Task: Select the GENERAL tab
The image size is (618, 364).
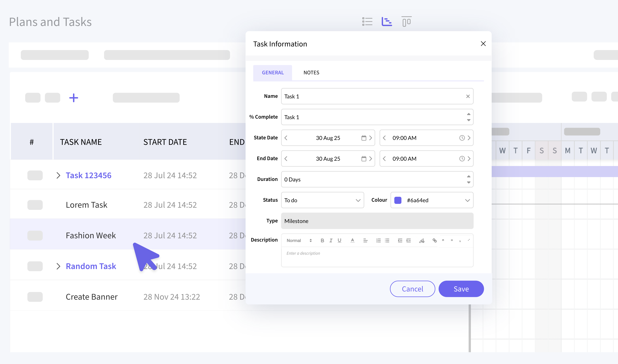Action: (272, 73)
